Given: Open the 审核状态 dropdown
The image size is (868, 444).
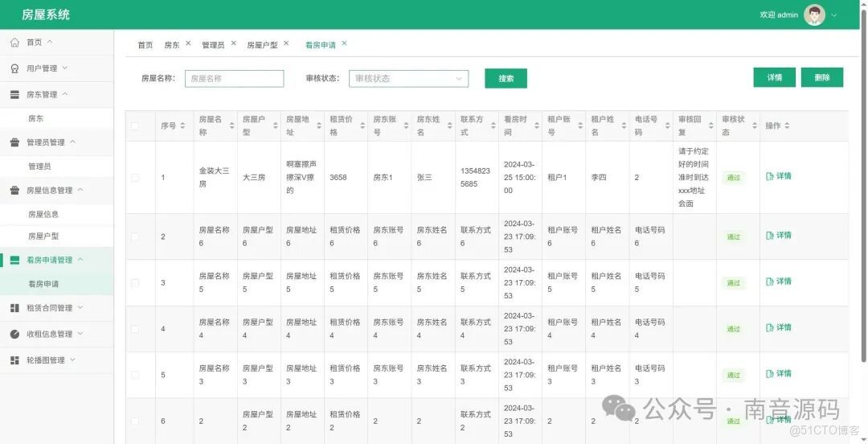Looking at the screenshot, I should point(408,79).
